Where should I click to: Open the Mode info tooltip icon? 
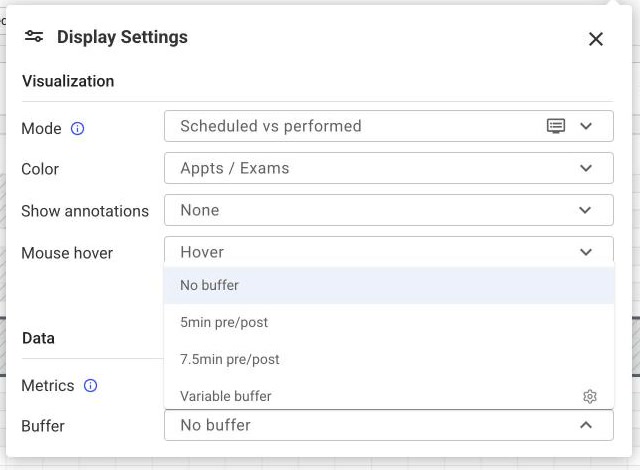click(78, 129)
